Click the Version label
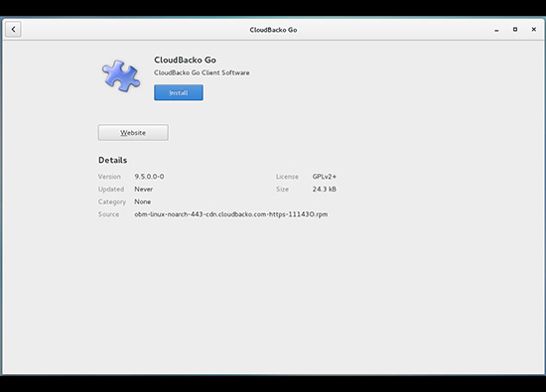 tap(109, 177)
